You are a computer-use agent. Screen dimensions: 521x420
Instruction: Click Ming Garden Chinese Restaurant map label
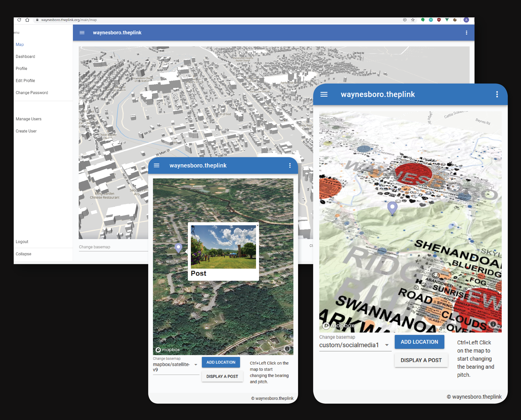click(105, 195)
